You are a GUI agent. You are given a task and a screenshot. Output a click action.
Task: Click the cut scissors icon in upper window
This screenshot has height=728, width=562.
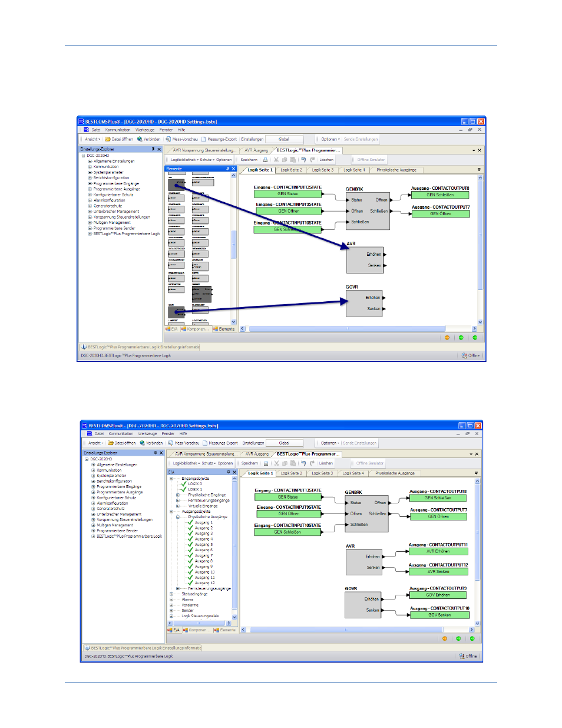[x=276, y=160]
